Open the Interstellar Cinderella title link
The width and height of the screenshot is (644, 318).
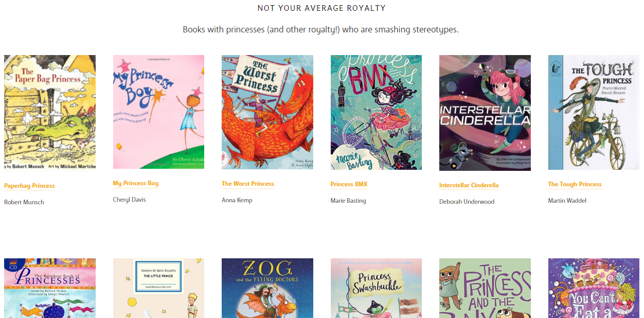tap(469, 185)
